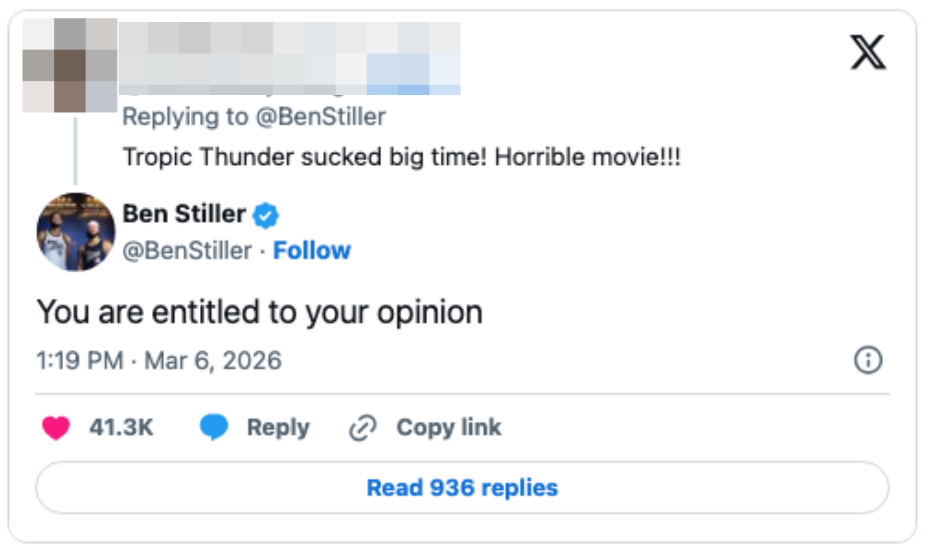
Task: Click the "Read 936 replies" button
Action: pos(462,488)
